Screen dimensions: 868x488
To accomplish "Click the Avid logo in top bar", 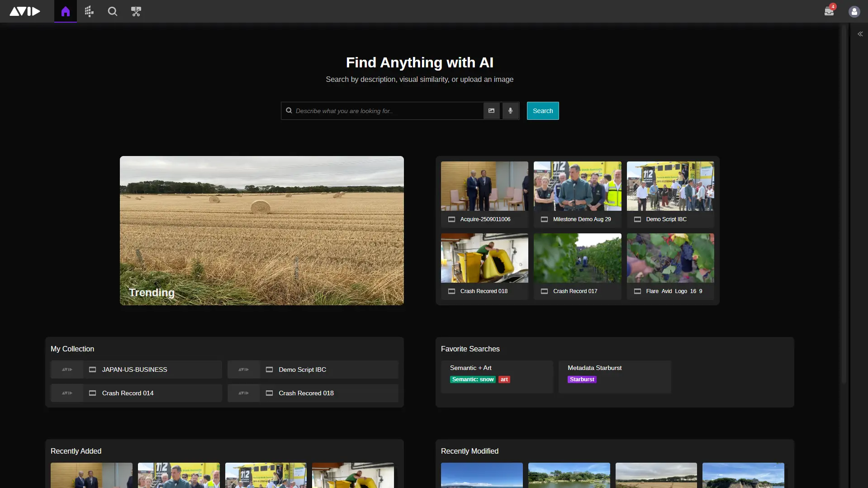I will coord(25,11).
